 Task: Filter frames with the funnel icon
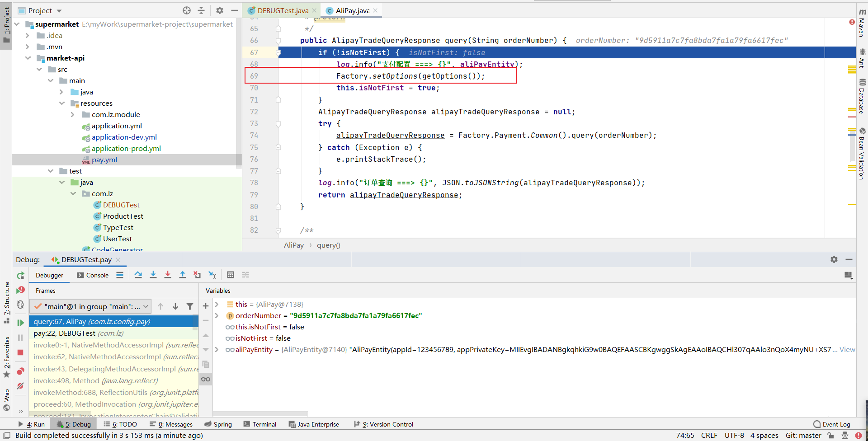coord(190,306)
